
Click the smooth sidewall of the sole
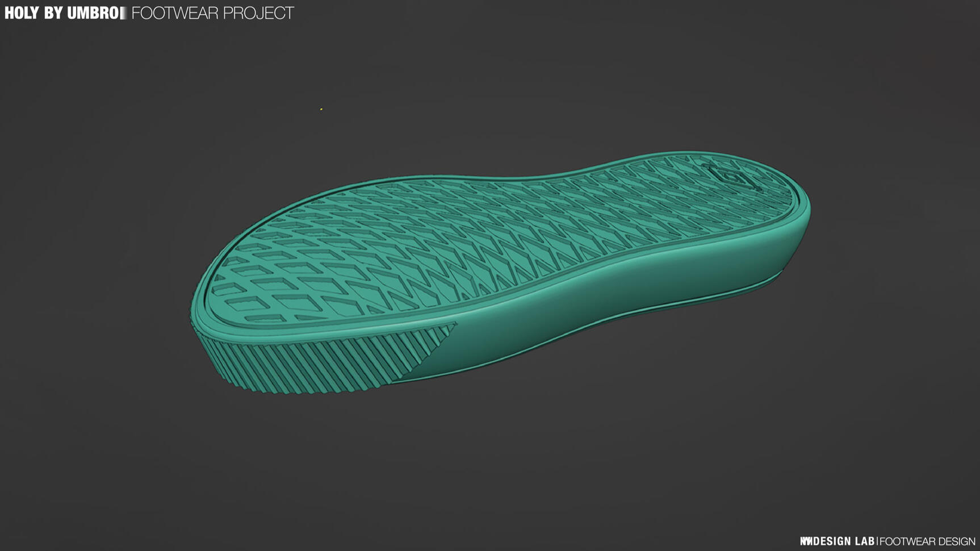(568, 307)
